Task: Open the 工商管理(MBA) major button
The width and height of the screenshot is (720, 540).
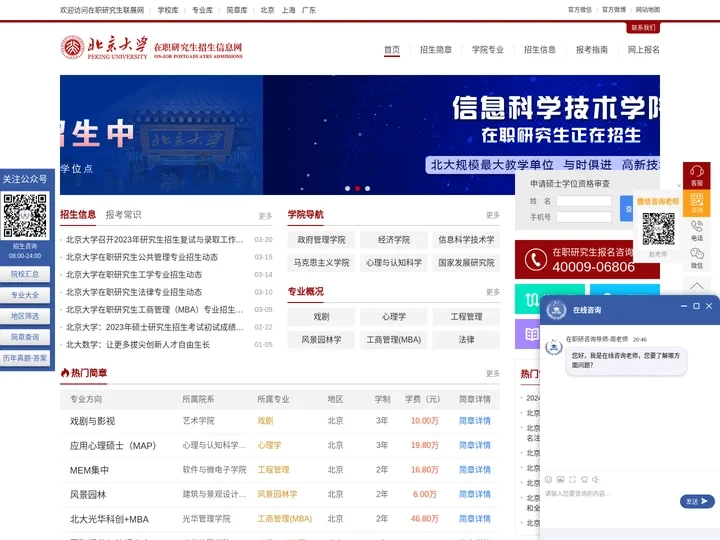Action: coord(394,339)
